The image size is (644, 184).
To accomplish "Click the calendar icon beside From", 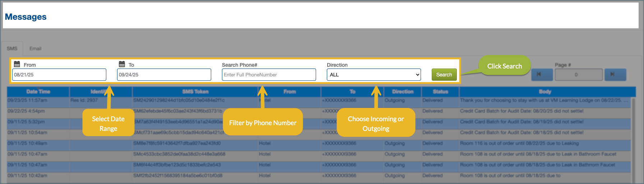I will pos(17,64).
